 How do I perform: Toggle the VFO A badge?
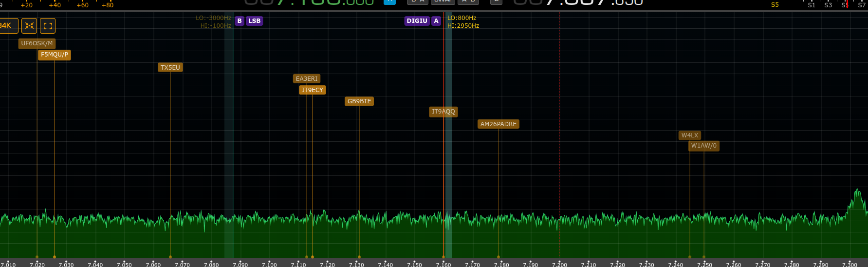436,21
